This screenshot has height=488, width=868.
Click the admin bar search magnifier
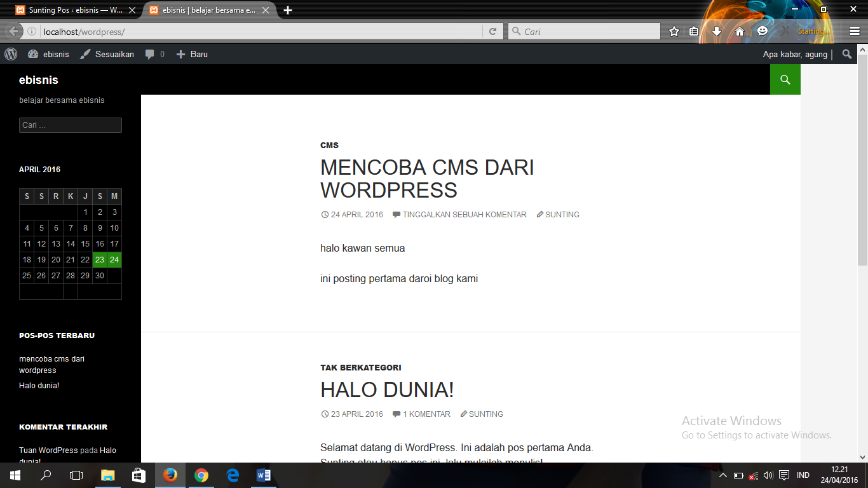[x=847, y=54]
